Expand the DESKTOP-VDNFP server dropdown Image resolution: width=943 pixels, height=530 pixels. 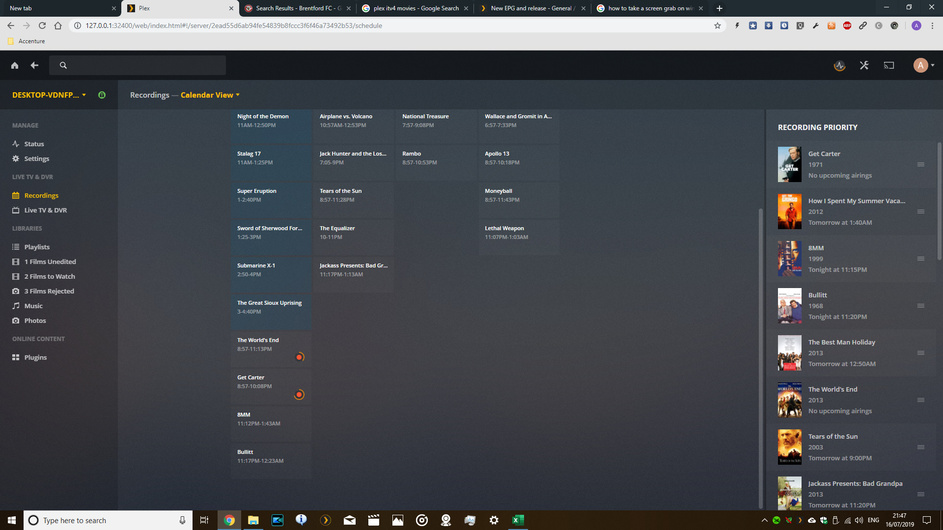click(49, 95)
